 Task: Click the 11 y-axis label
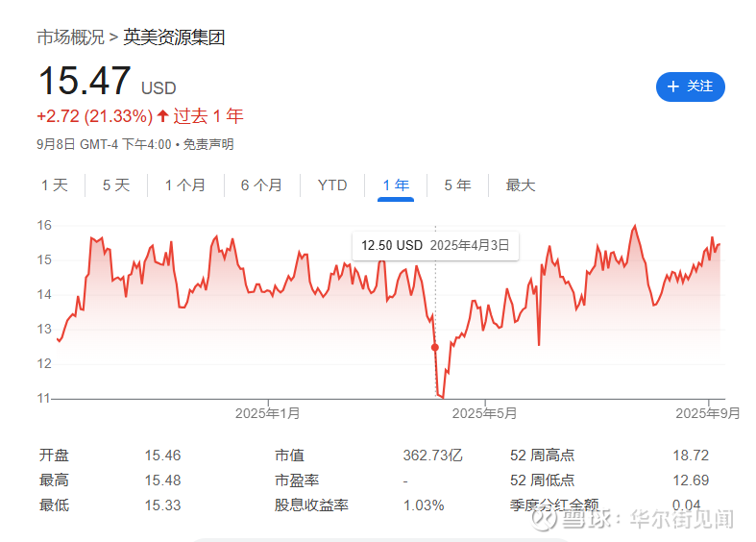pos(44,398)
